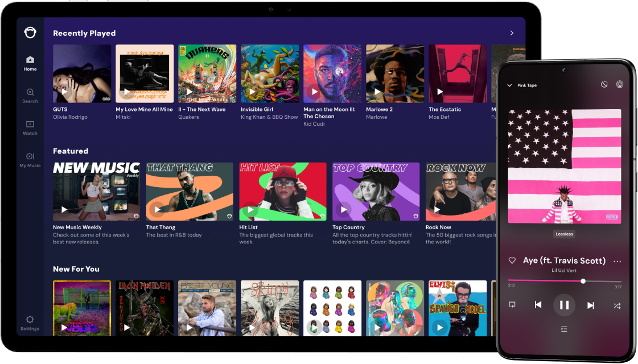Open the play queue list icon
Image resolution: width=638 pixels, height=364 pixels.
pos(564,329)
